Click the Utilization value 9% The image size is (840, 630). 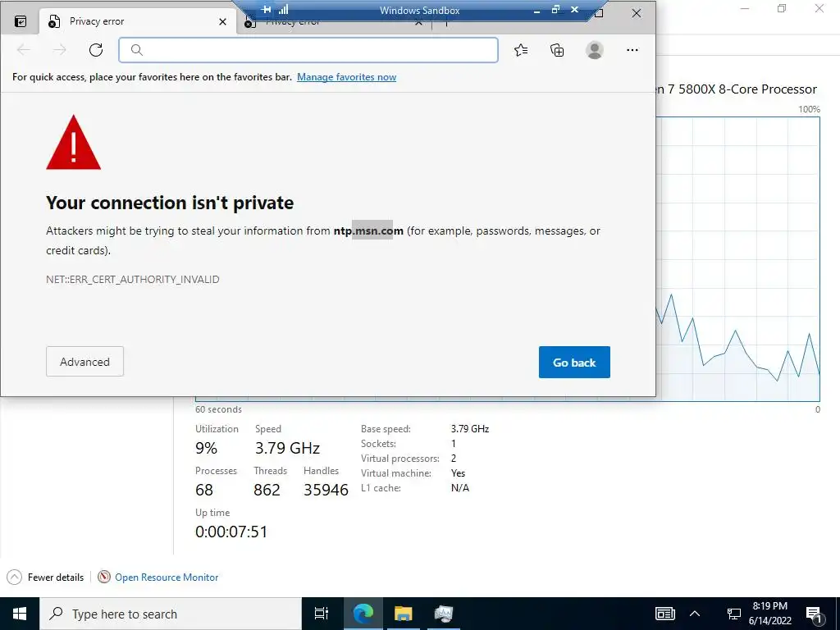coord(206,448)
